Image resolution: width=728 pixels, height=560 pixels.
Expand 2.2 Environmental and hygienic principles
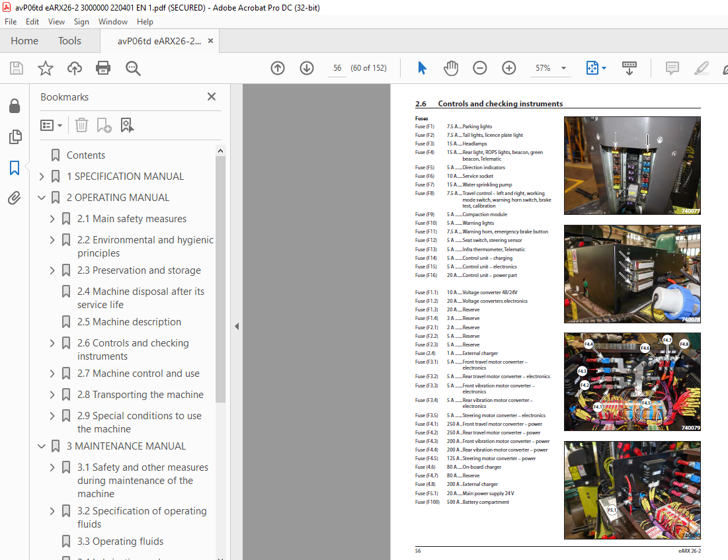52,240
